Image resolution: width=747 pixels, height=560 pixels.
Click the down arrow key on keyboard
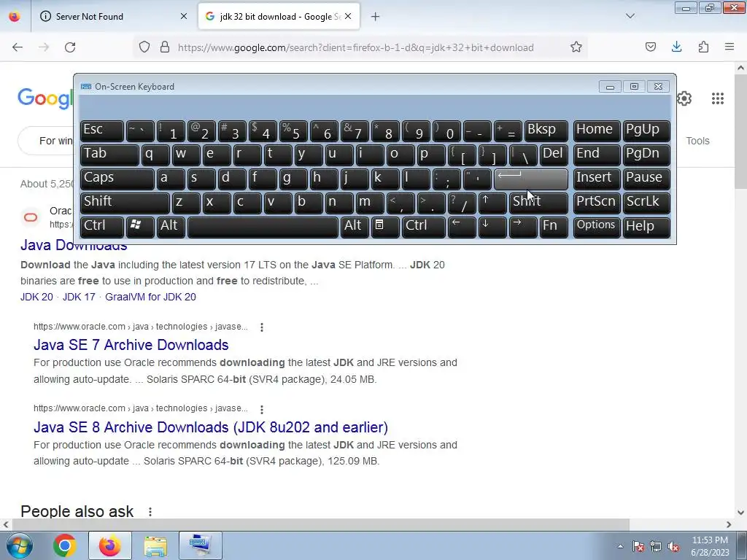[x=492, y=227]
